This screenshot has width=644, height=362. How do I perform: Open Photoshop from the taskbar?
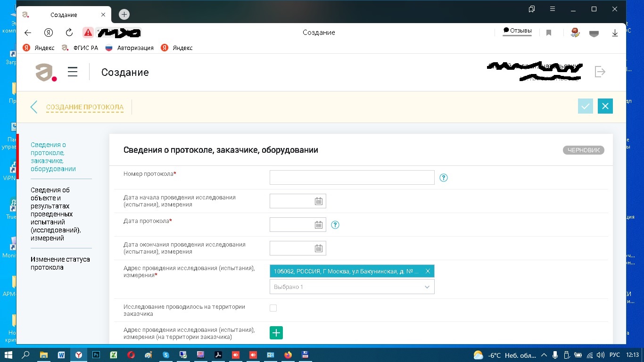click(x=96, y=355)
